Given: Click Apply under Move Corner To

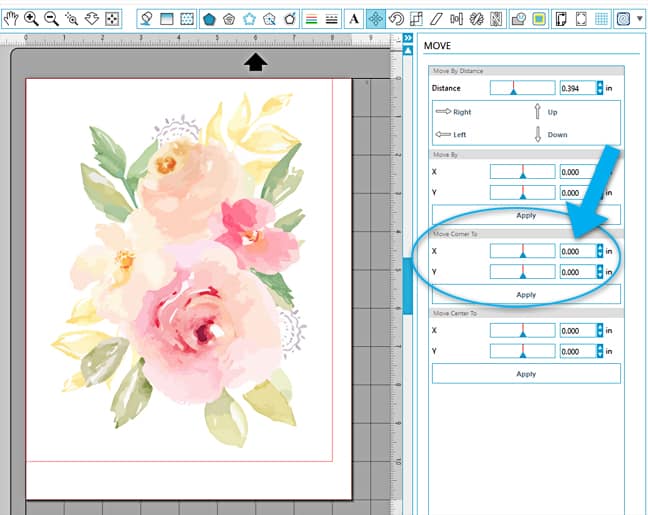Looking at the screenshot, I should (526, 294).
